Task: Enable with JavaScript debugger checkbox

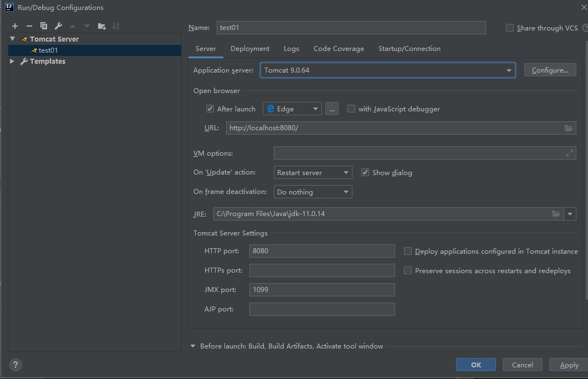Action: pos(351,109)
